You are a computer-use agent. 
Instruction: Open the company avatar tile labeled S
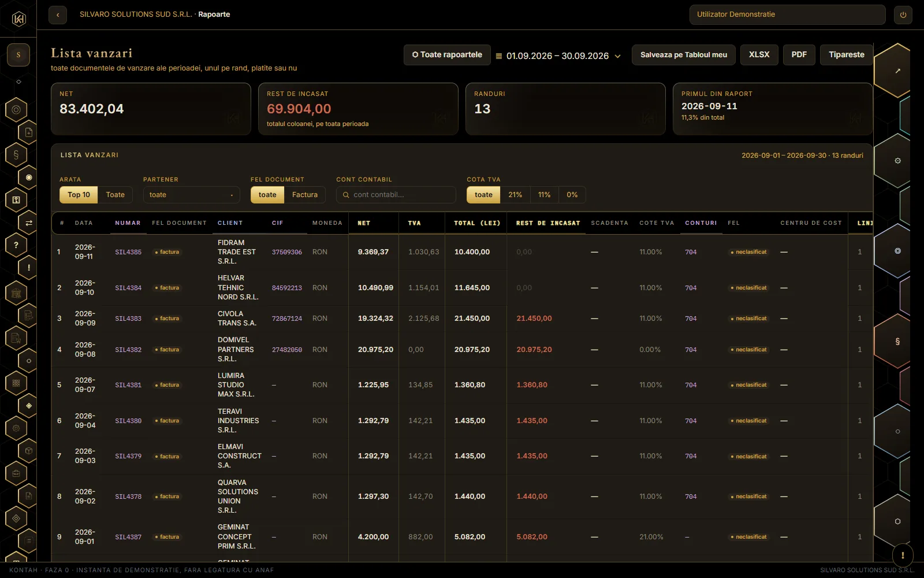(18, 55)
